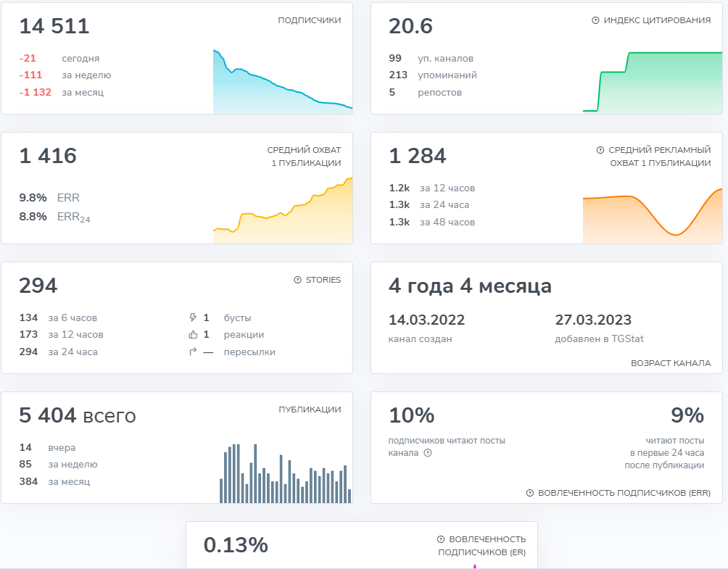728x569 pixels.
Task: Click the green citation index chart
Action: pos(653,82)
